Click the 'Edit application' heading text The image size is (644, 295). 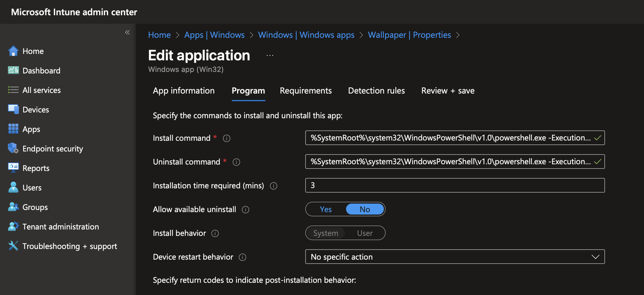[x=199, y=55]
